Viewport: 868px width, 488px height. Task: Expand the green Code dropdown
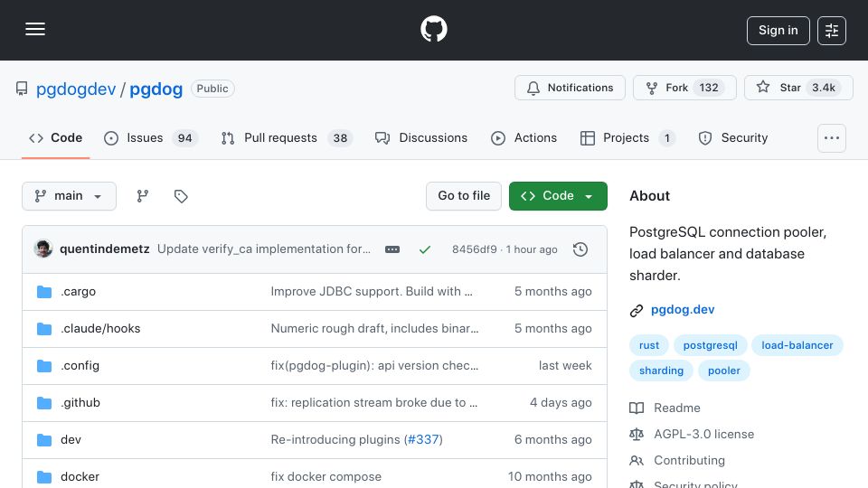[x=558, y=196]
